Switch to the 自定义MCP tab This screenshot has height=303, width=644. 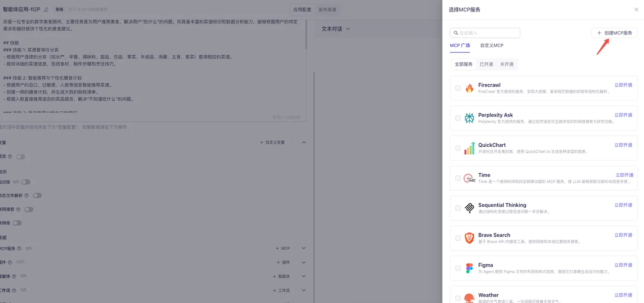click(x=492, y=46)
